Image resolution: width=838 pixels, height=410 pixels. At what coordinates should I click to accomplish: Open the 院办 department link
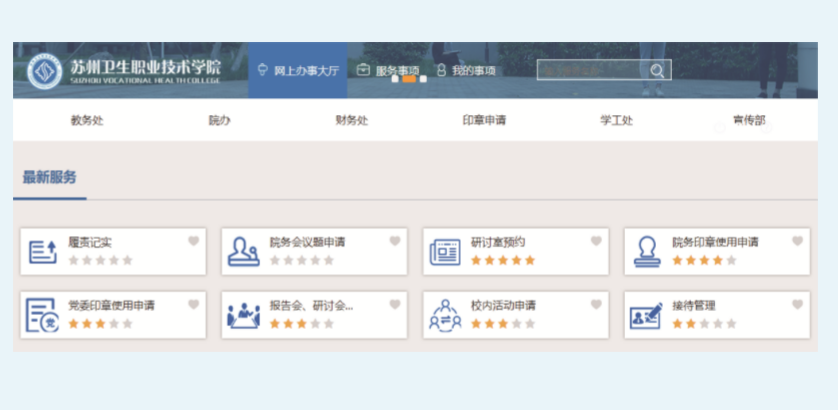point(220,120)
